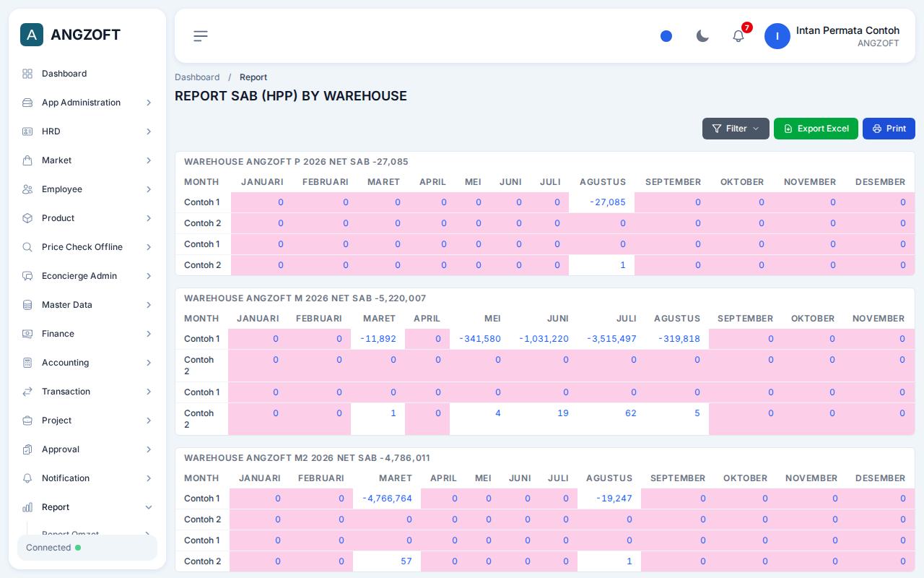Open Dashboard from sidebar
The height and width of the screenshot is (578, 924).
click(87, 74)
